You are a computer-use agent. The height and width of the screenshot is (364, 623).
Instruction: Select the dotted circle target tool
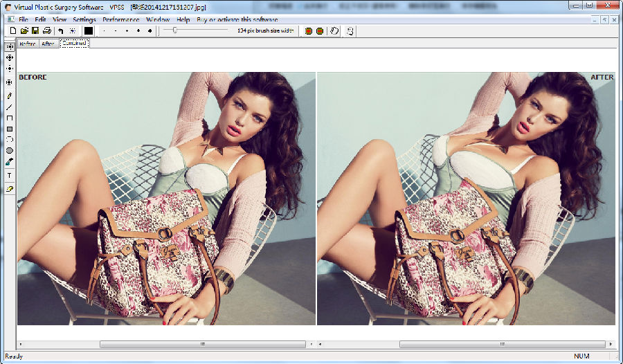coord(10,82)
